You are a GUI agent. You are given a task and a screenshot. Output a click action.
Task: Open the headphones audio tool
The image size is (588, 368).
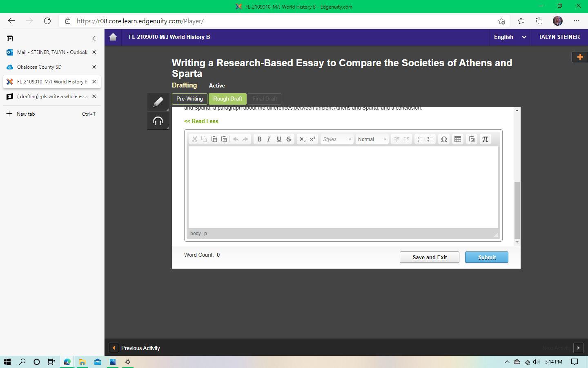point(158,121)
